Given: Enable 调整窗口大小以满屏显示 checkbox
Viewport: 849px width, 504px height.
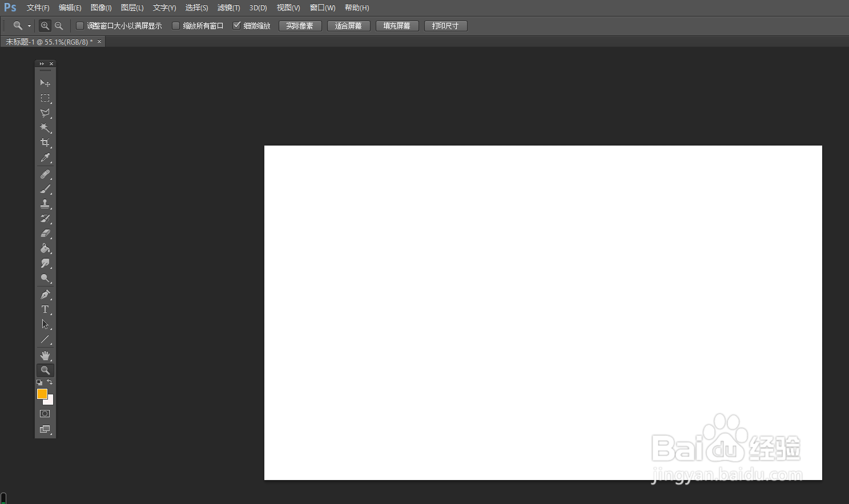Looking at the screenshot, I should click(x=80, y=26).
